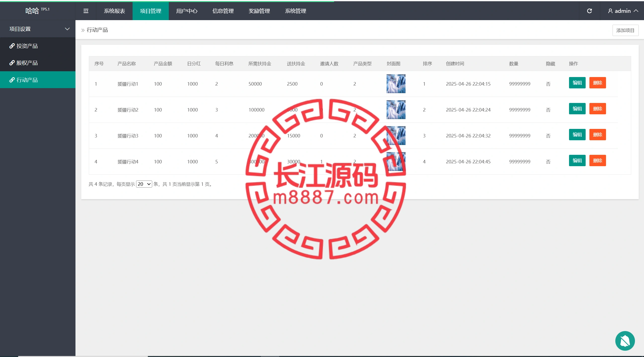Click 99999999 quantity in 援疆行动3 row
This screenshot has height=357, width=644.
(520, 136)
